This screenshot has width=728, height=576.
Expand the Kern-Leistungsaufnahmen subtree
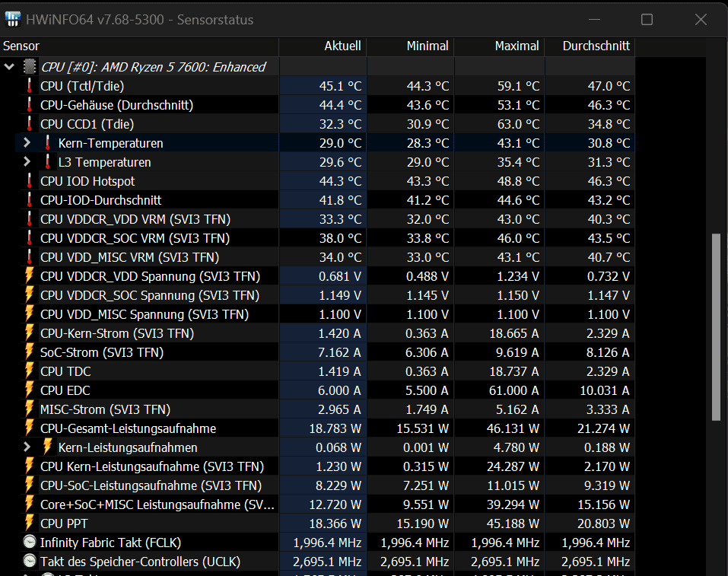27,447
